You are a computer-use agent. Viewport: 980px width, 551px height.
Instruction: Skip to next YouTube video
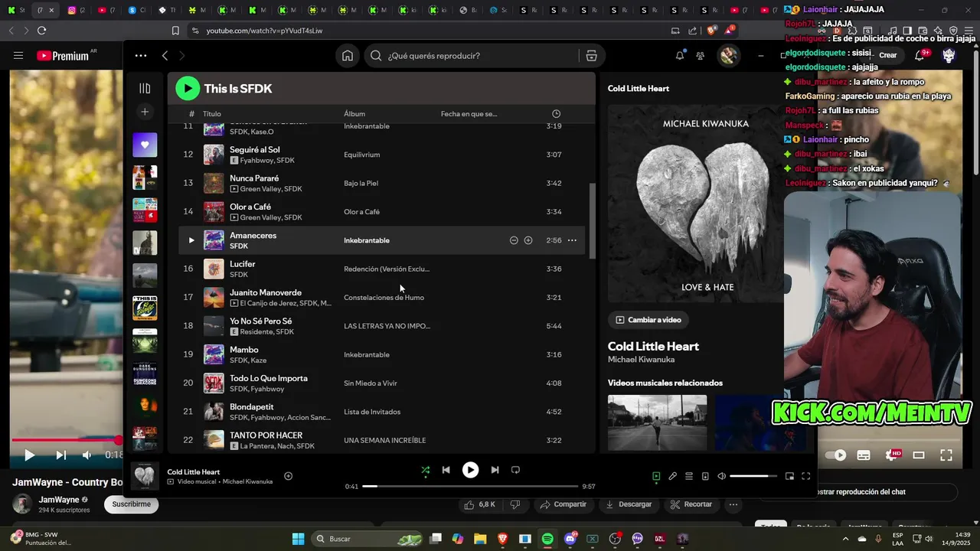pyautogui.click(x=61, y=455)
